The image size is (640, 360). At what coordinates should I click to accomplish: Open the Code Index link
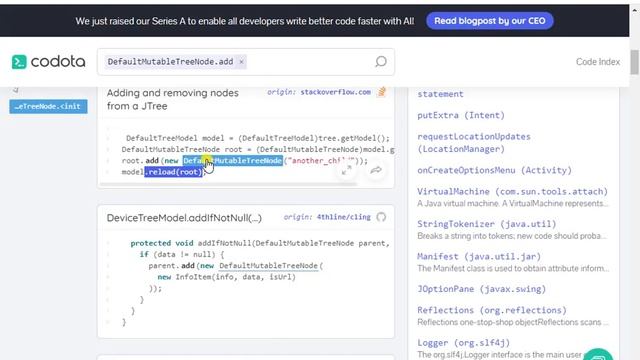(598, 62)
